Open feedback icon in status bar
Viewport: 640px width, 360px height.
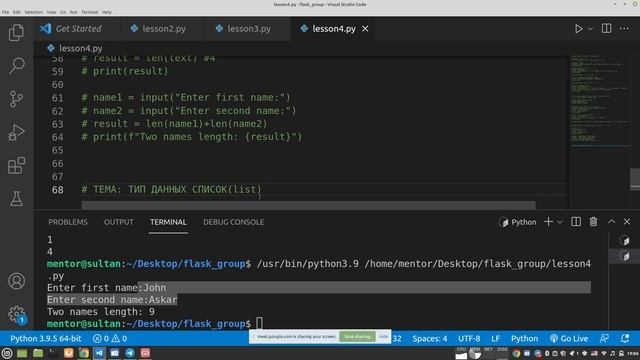[x=604, y=339]
